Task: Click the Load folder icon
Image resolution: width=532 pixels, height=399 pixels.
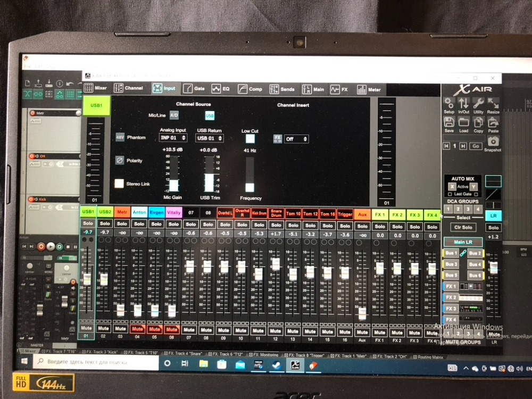Action: (463, 122)
